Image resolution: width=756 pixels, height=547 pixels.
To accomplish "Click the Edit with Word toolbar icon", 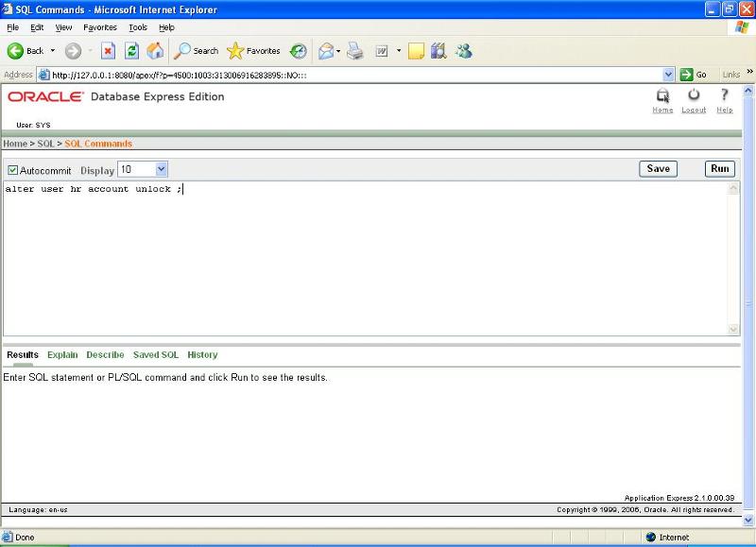I will [x=382, y=51].
